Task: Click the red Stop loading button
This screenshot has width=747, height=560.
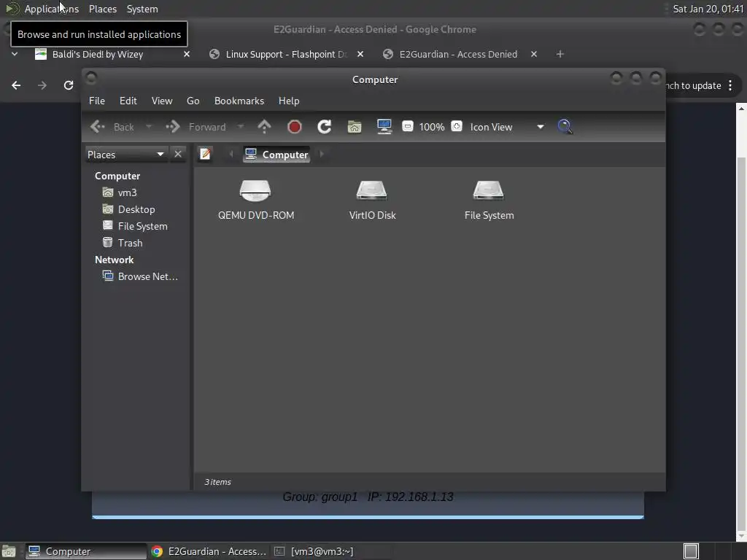Action: click(295, 127)
